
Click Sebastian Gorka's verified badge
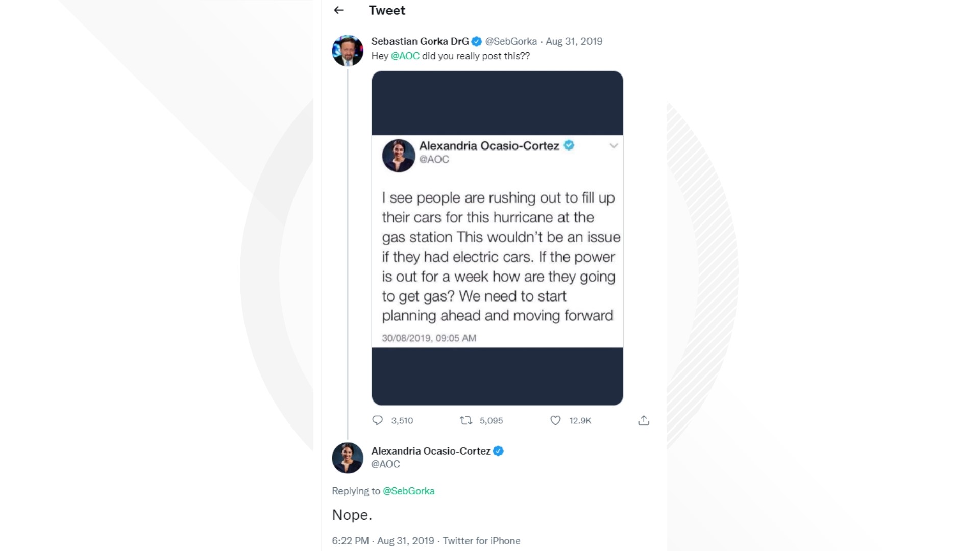(477, 41)
